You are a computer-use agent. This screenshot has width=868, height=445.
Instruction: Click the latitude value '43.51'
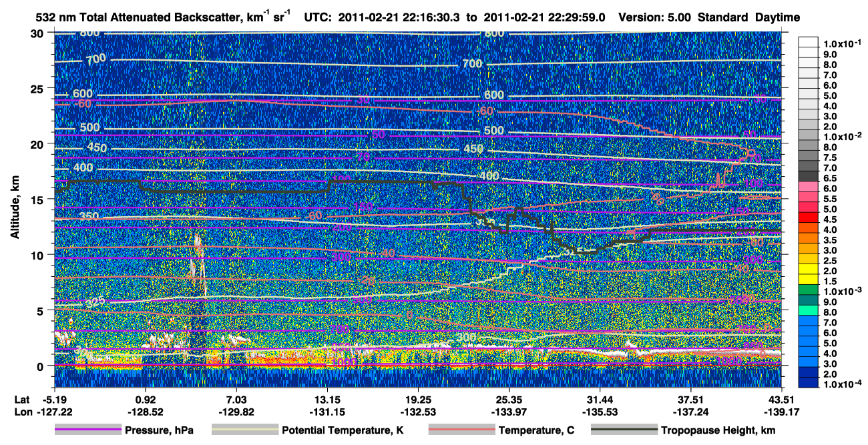[x=781, y=400]
